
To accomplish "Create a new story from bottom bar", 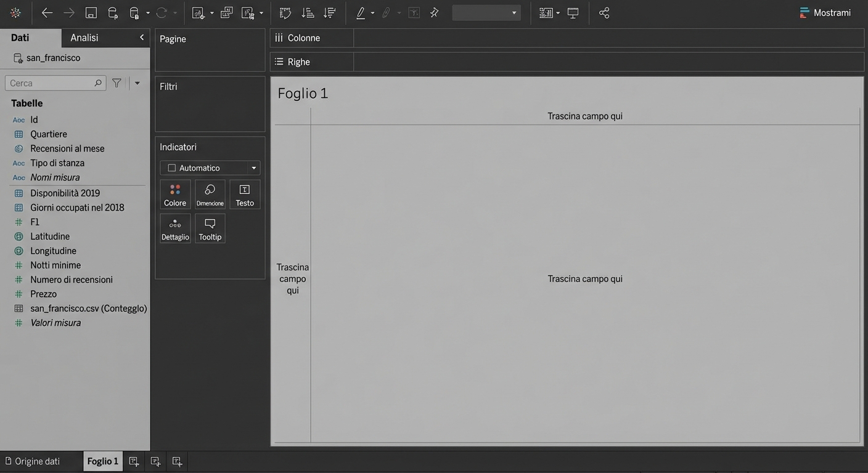I will tap(177, 461).
